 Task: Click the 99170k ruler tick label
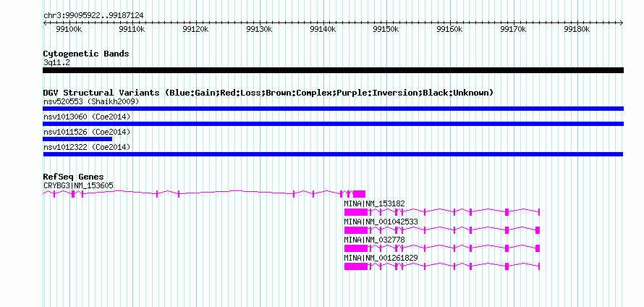pyautogui.click(x=514, y=29)
